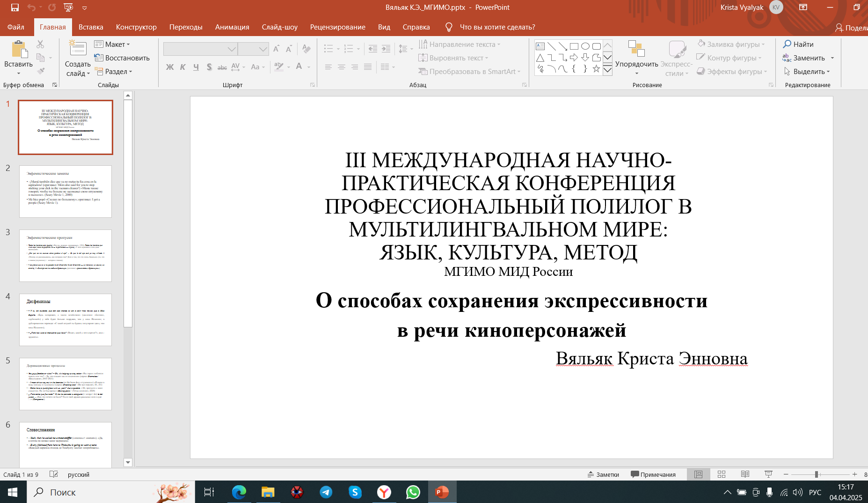The image size is (868, 503).
Task: Switch to Рецензирование tab
Action: pos(337,27)
